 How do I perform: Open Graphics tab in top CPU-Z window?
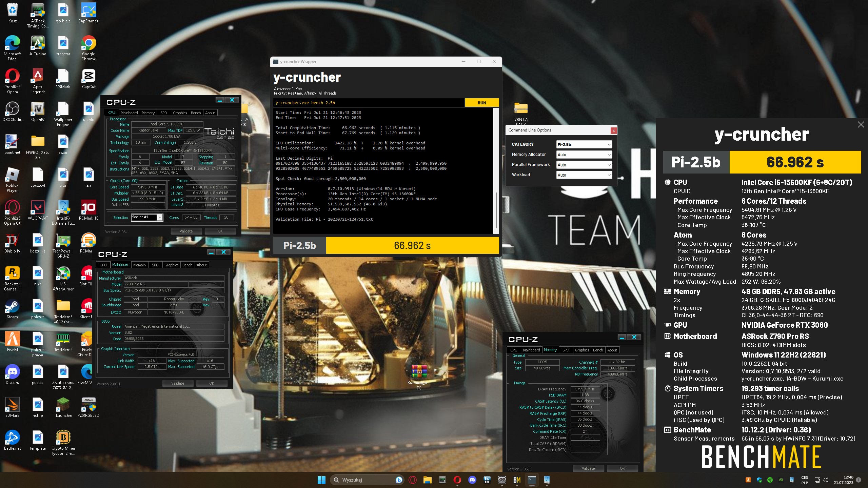pos(180,113)
